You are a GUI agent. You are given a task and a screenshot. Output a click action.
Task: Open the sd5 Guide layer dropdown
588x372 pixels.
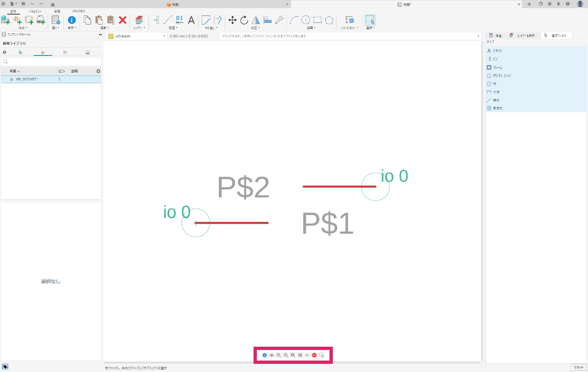[x=137, y=36]
